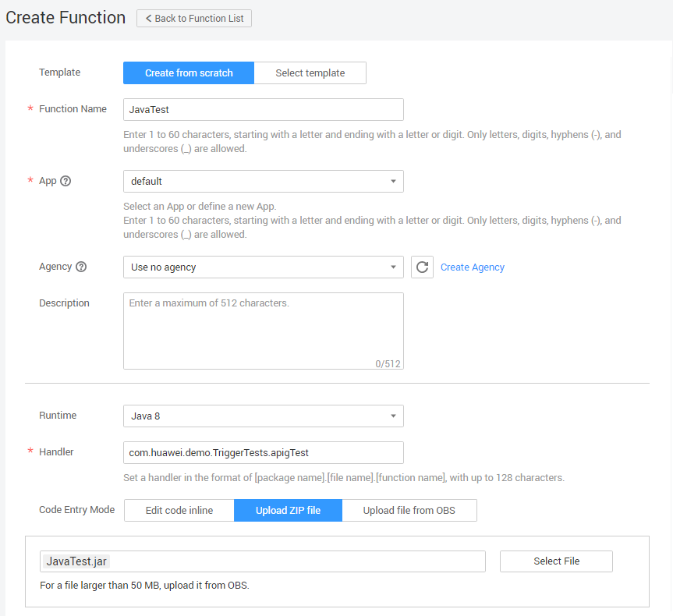The image size is (673, 616).
Task: Click the Select File button
Action: pyautogui.click(x=556, y=561)
